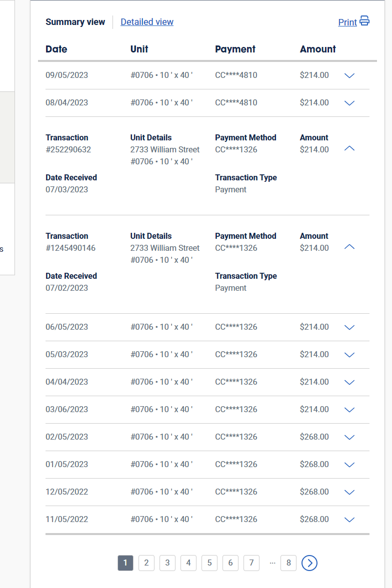This screenshot has height=588, width=392.
Task: Expand the 01/05/2023 payment row
Action: [x=349, y=465]
